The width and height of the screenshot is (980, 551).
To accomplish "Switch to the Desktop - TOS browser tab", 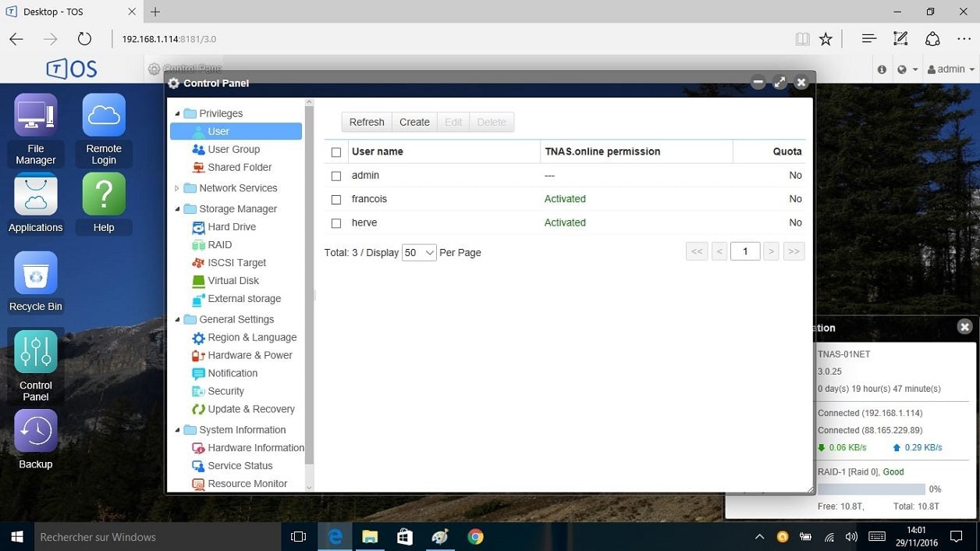I will tap(72, 12).
